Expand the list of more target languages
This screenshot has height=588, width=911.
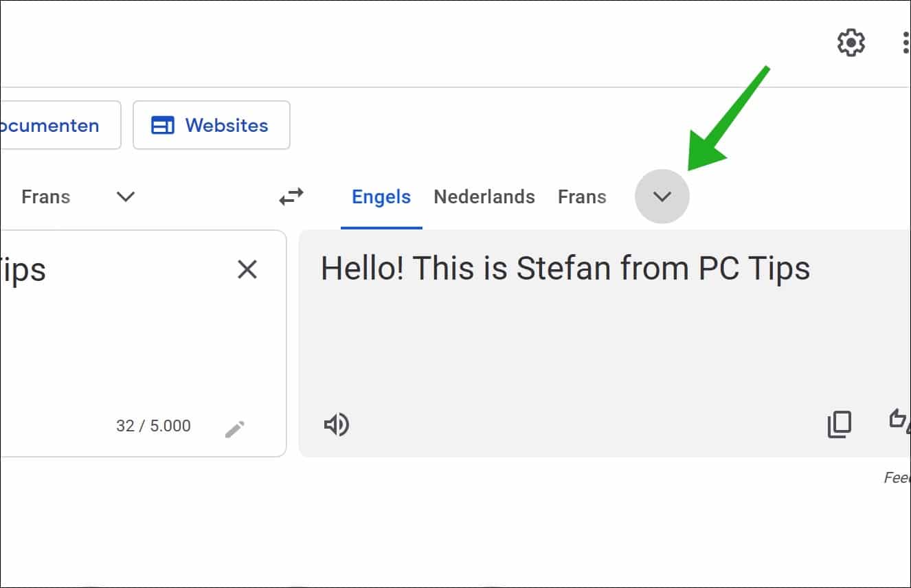tap(662, 196)
